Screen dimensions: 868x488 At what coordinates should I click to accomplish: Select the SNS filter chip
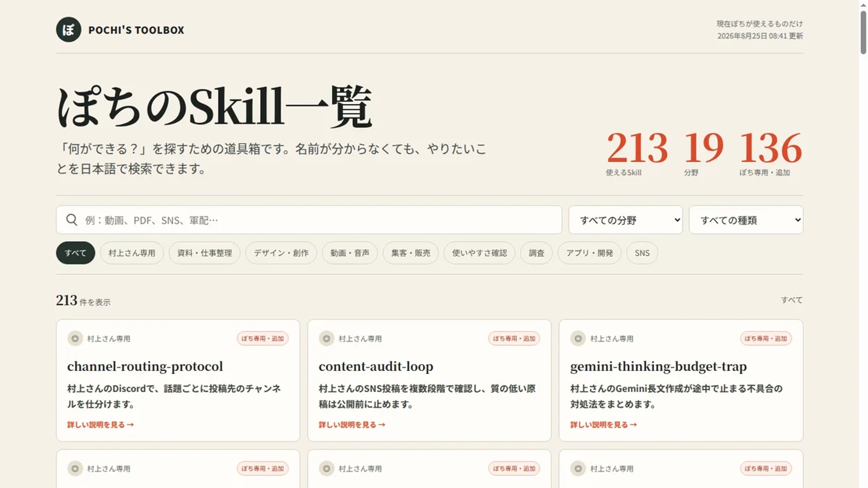[x=642, y=253]
